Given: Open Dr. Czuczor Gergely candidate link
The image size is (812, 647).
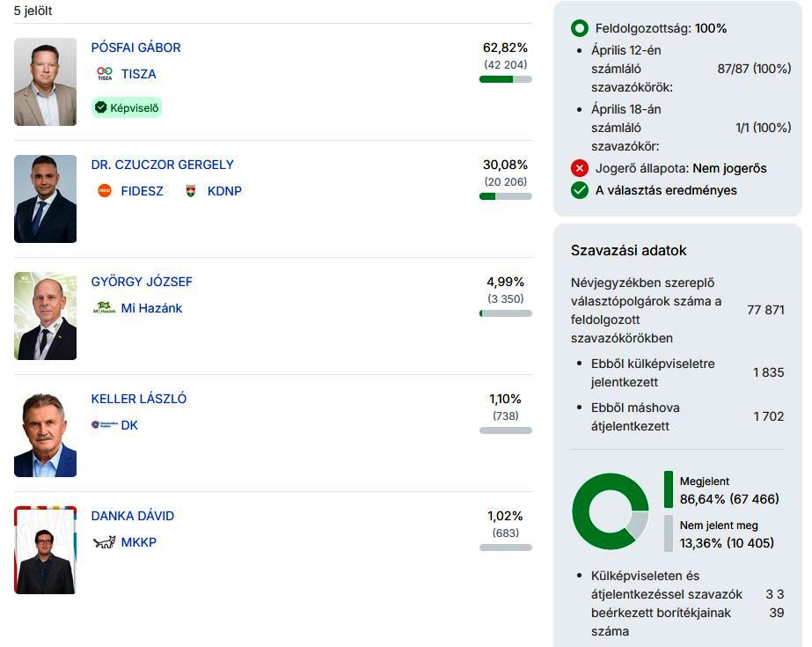Looking at the screenshot, I should (x=162, y=165).
